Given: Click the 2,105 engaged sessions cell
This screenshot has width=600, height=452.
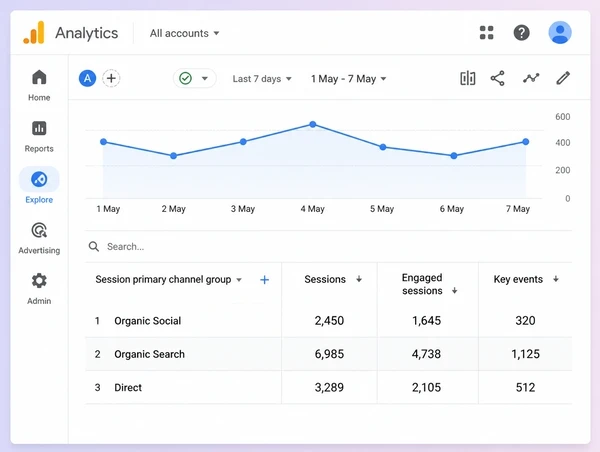Looking at the screenshot, I should (426, 387).
